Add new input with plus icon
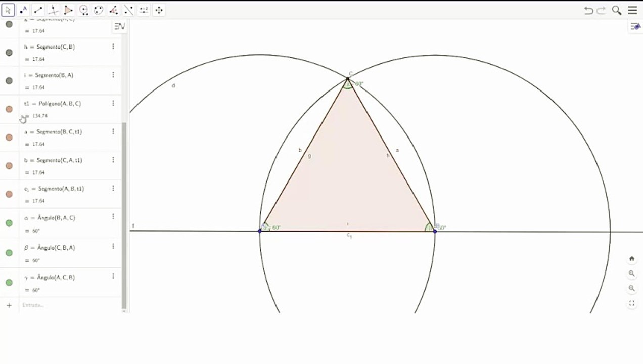Image resolution: width=643 pixels, height=364 pixels. pos(9,305)
